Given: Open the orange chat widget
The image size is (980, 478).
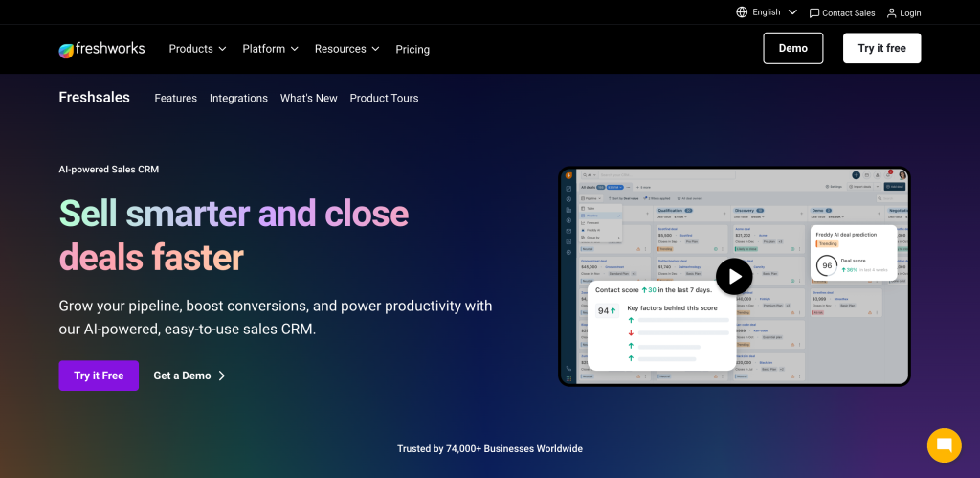Looking at the screenshot, I should tap(944, 444).
